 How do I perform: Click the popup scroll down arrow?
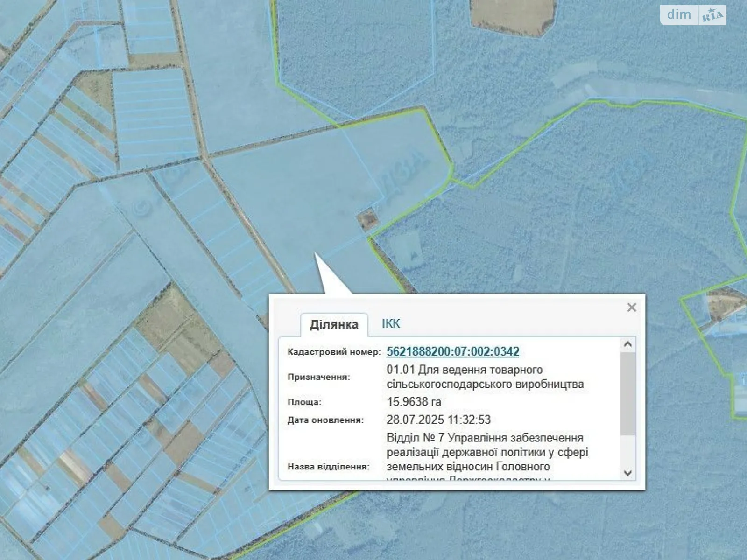tap(628, 473)
